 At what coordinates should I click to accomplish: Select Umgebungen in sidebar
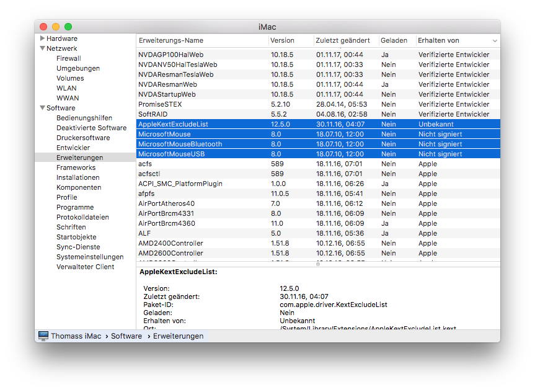78,68
